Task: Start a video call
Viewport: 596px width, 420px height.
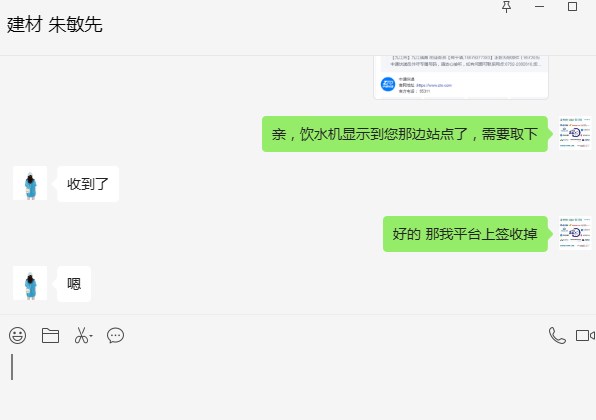Action: (585, 336)
